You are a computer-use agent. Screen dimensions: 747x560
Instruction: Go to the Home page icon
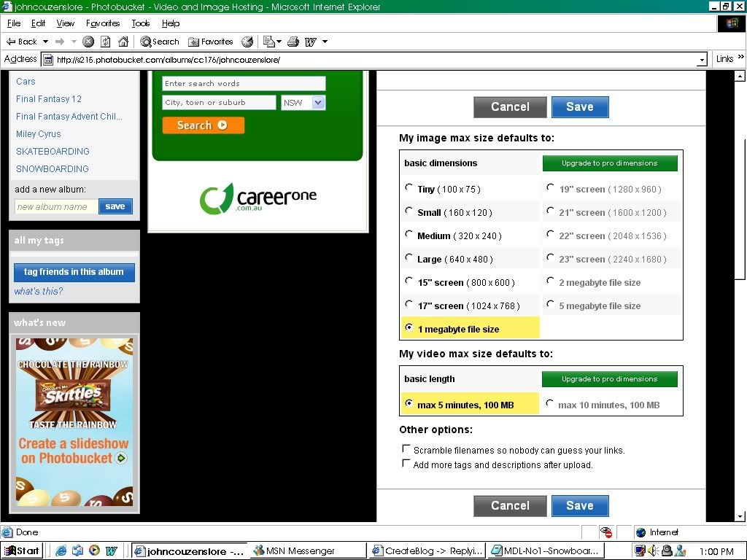pyautogui.click(x=123, y=42)
